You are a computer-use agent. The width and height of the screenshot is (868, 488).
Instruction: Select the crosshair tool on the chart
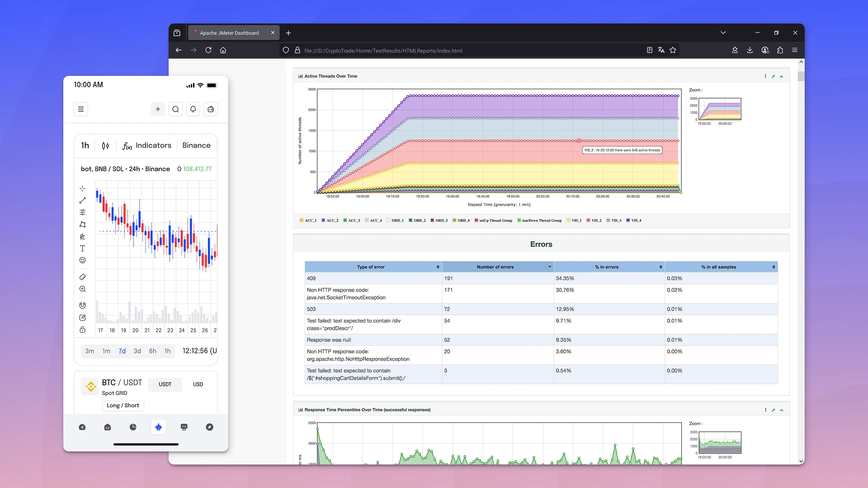click(83, 188)
